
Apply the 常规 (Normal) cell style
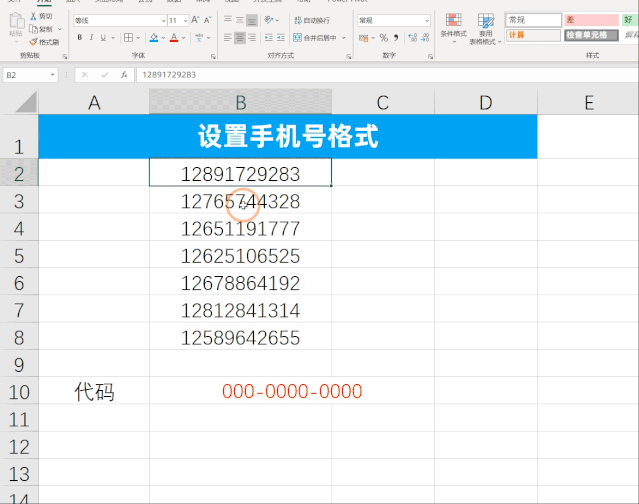point(533,20)
